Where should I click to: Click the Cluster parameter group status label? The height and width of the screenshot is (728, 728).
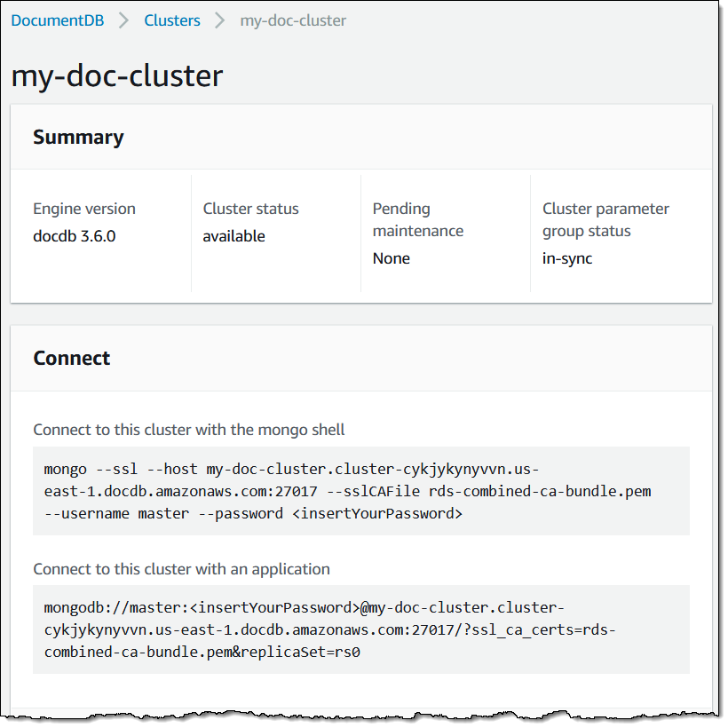605,220
